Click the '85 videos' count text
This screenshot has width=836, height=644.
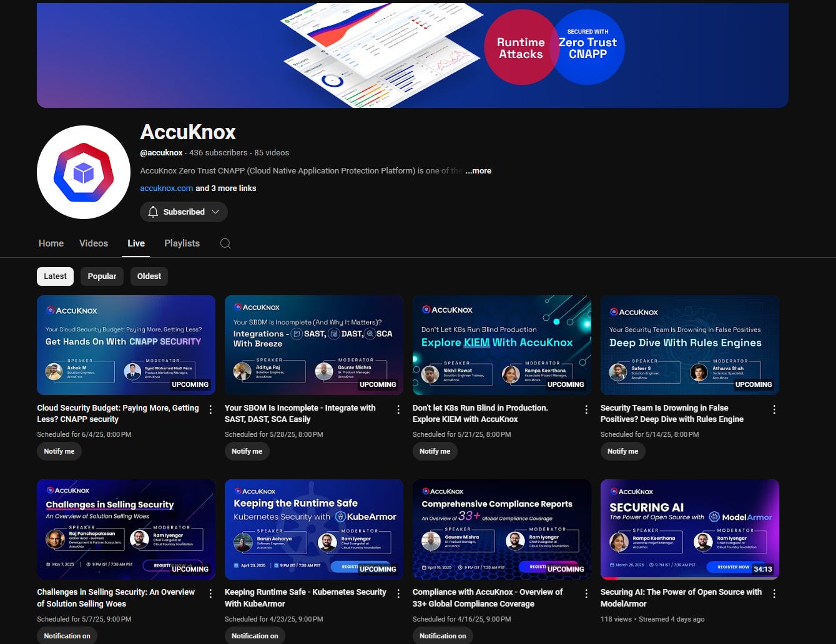(272, 153)
